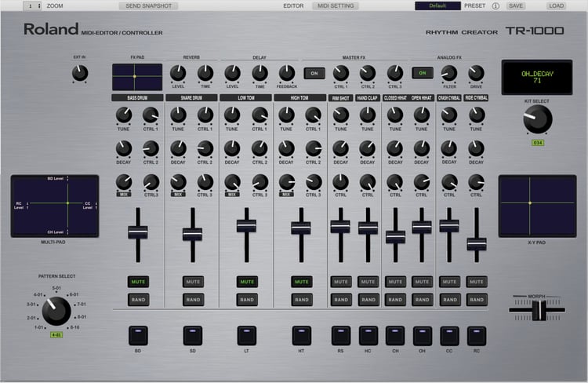Click the Analog FX FILTER knob
Viewport: 588px width, 383px height.
(449, 73)
